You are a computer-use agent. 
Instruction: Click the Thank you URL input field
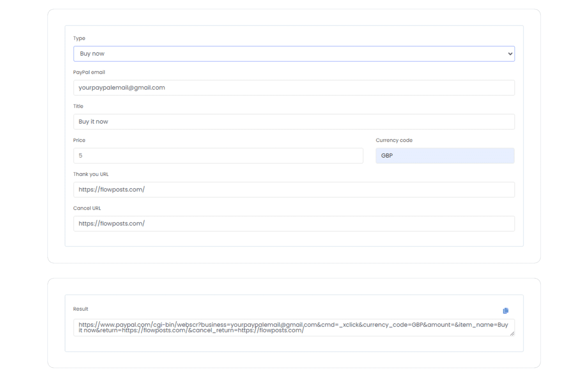pyautogui.click(x=294, y=190)
